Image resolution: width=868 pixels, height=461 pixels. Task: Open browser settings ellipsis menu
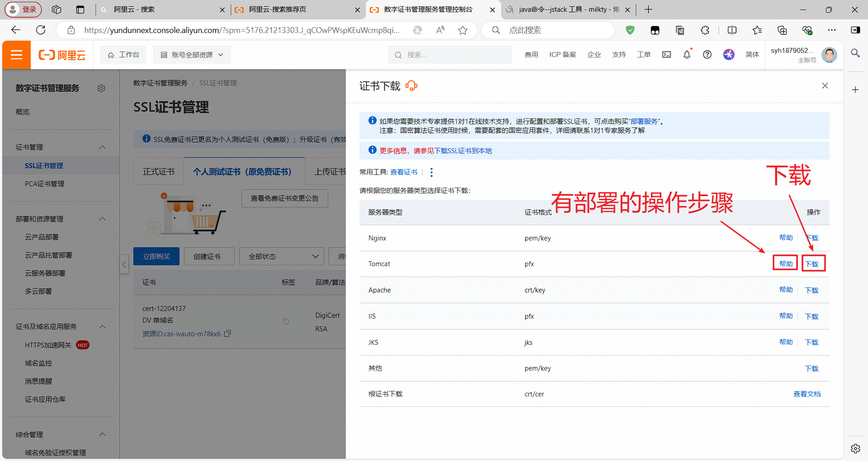click(x=832, y=30)
